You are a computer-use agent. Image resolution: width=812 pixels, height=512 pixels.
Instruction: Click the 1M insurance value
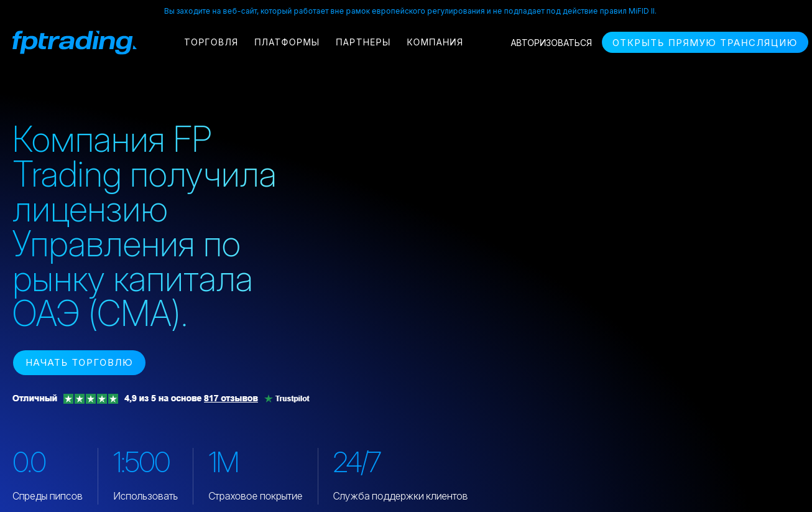click(223, 462)
